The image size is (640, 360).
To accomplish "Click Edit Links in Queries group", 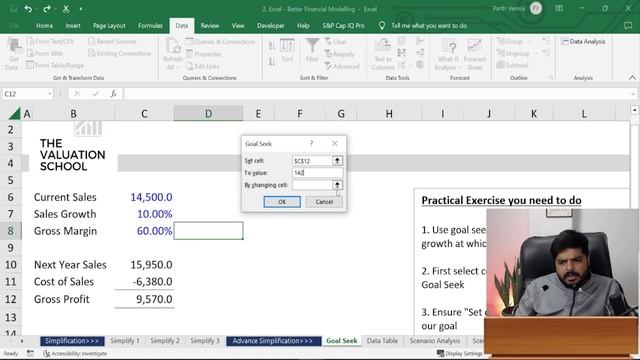I will (x=203, y=66).
